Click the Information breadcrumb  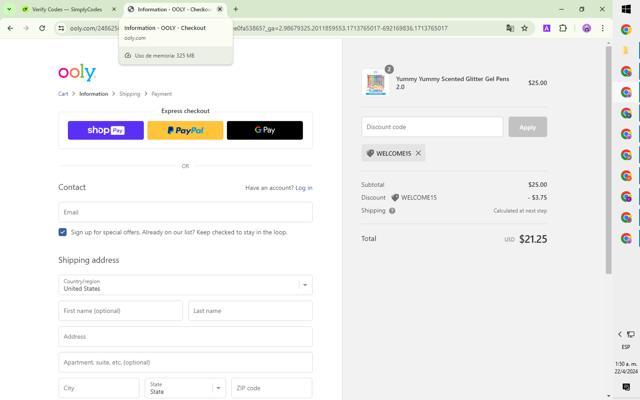click(93, 94)
